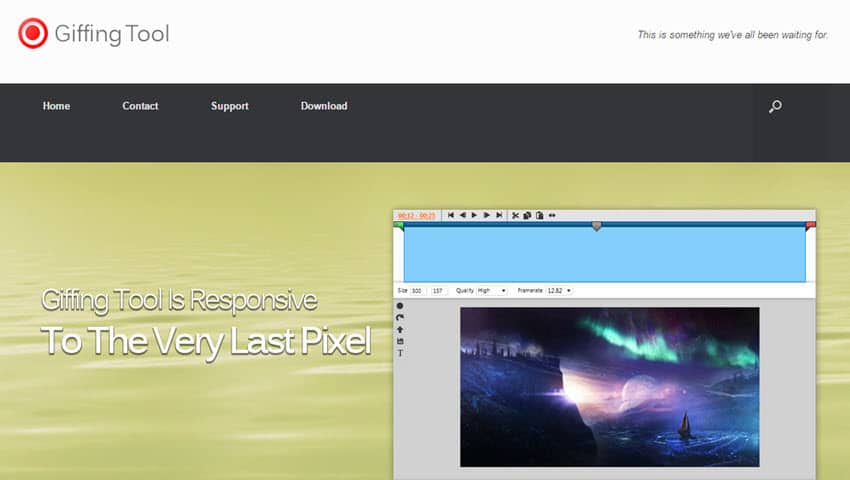
Task: Click the save disk tool icon
Action: pos(400,341)
